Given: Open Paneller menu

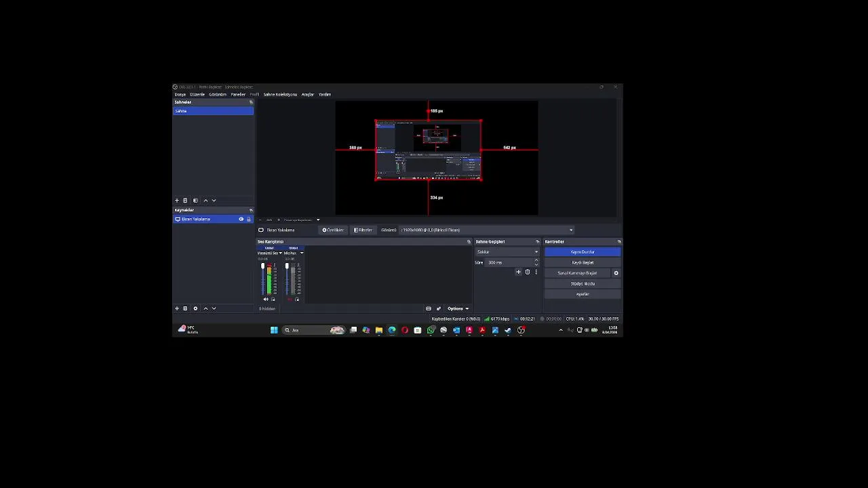Looking at the screenshot, I should pyautogui.click(x=238, y=95).
